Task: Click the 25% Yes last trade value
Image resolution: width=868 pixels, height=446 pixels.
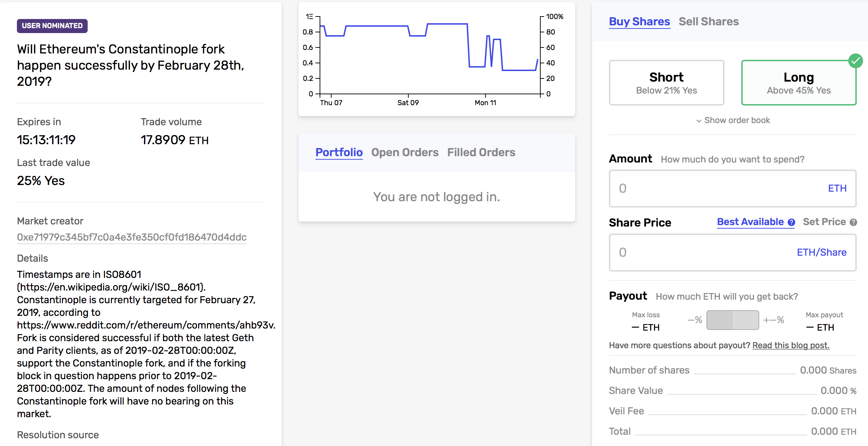Action: 41,181
